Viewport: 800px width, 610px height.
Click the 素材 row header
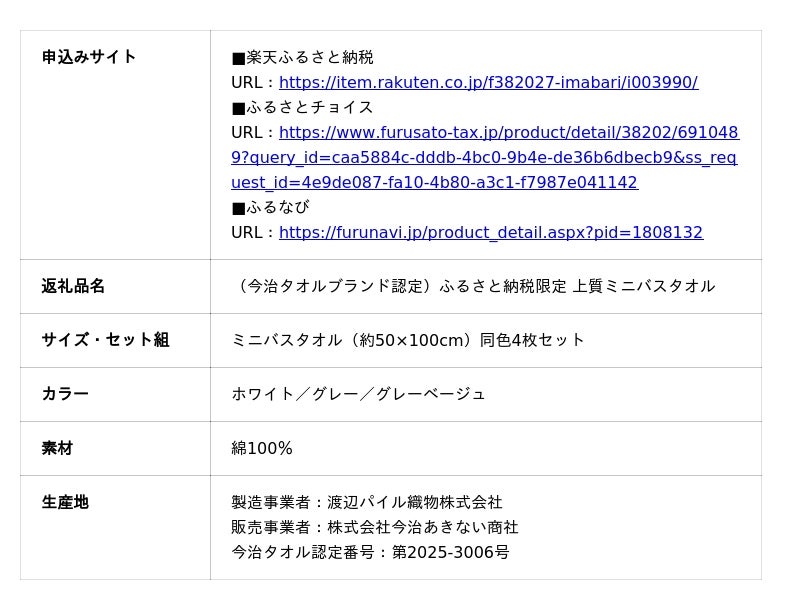click(x=57, y=448)
